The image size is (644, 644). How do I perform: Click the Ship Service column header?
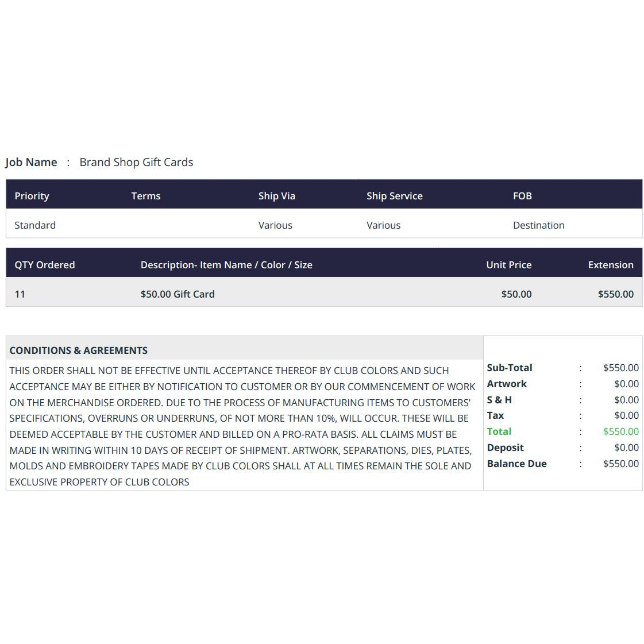pyautogui.click(x=395, y=196)
